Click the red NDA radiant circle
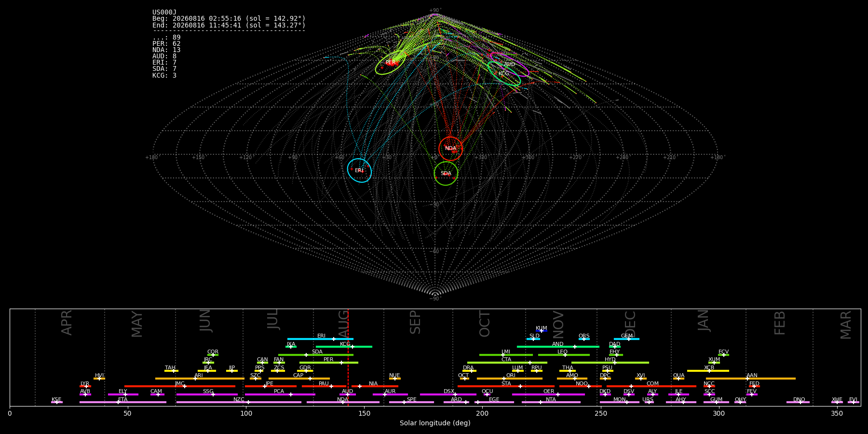 pyautogui.click(x=450, y=149)
